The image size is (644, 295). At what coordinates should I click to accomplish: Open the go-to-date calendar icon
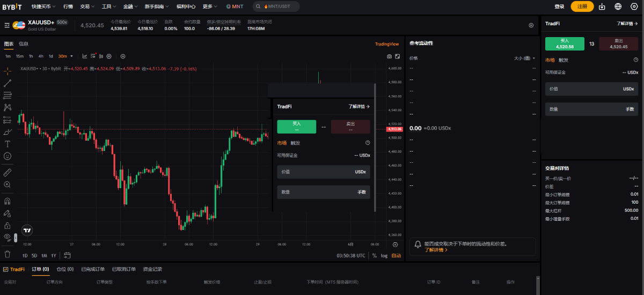(67, 255)
